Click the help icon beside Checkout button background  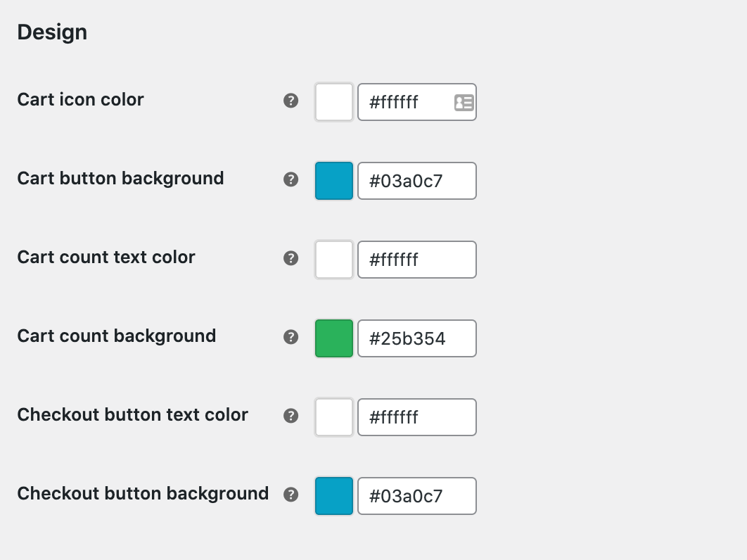click(x=290, y=495)
